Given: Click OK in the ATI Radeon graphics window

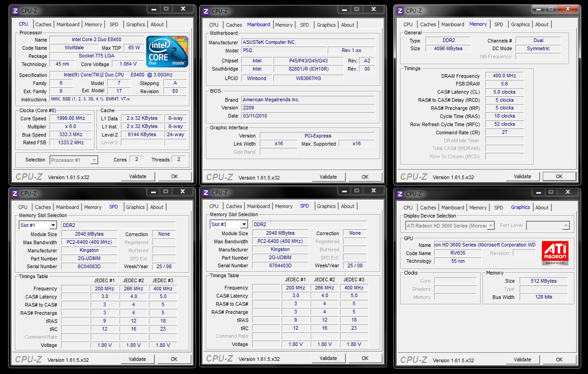Looking at the screenshot, I should coord(559,360).
